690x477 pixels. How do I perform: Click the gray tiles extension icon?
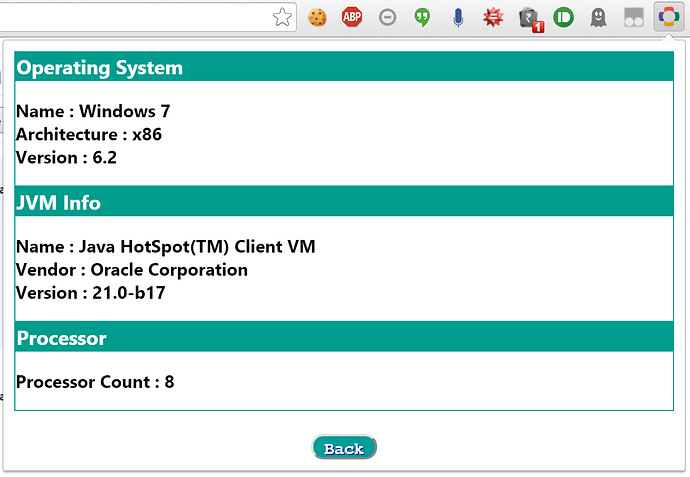click(634, 18)
